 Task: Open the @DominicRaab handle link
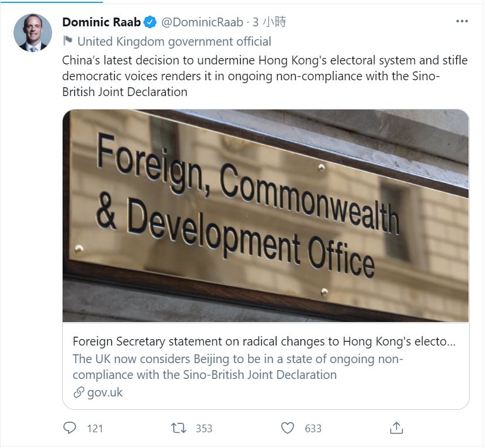pyautogui.click(x=202, y=22)
